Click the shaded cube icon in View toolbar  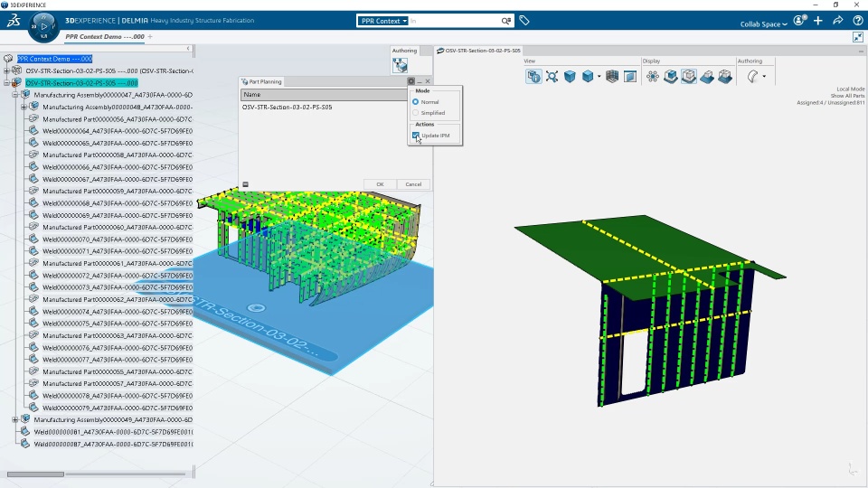pyautogui.click(x=570, y=76)
